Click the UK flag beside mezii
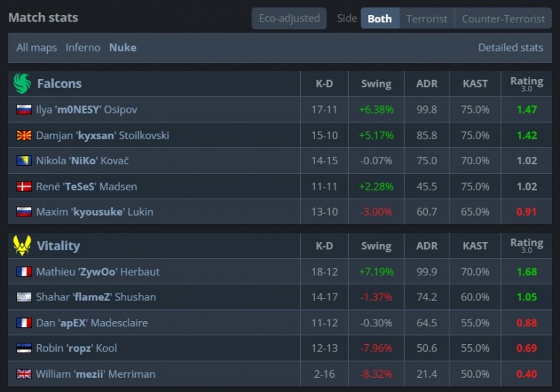560x392 pixels. click(x=24, y=373)
